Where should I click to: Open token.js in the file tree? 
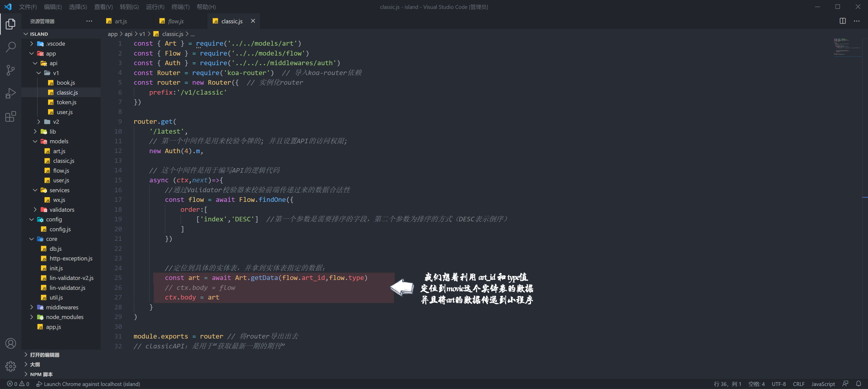(66, 102)
